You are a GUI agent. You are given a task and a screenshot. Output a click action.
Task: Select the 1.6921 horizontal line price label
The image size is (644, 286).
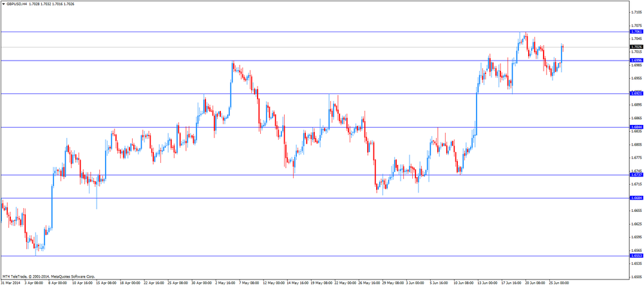(636, 93)
